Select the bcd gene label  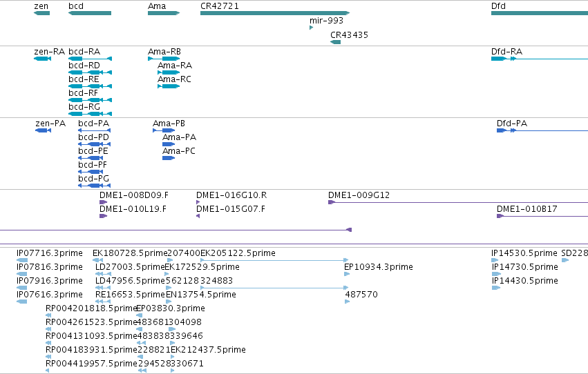[76, 6]
